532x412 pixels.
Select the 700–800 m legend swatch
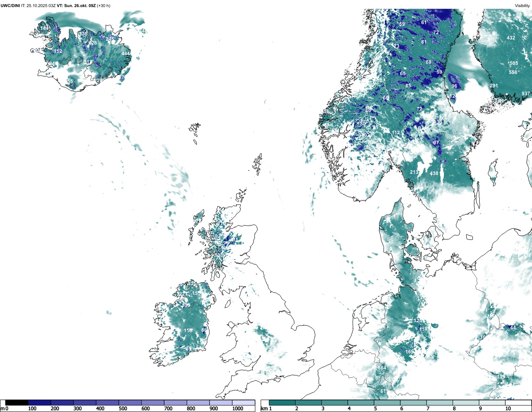pos(175,402)
